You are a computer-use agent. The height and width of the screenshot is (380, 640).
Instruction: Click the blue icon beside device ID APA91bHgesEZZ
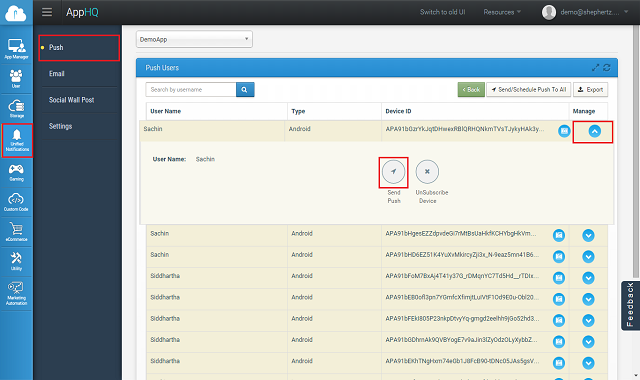[x=559, y=236]
